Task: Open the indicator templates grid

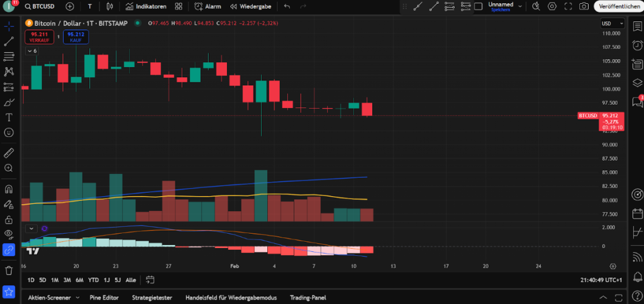Action: tap(178, 6)
